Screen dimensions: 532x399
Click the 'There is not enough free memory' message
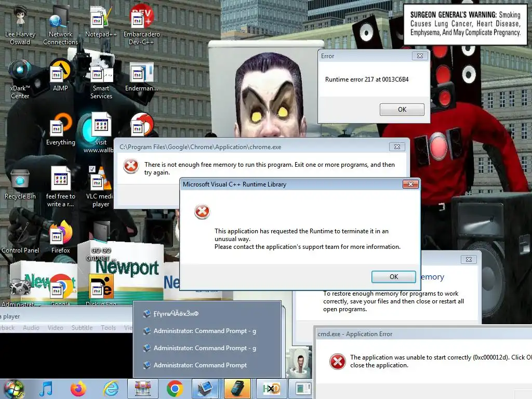point(270,168)
